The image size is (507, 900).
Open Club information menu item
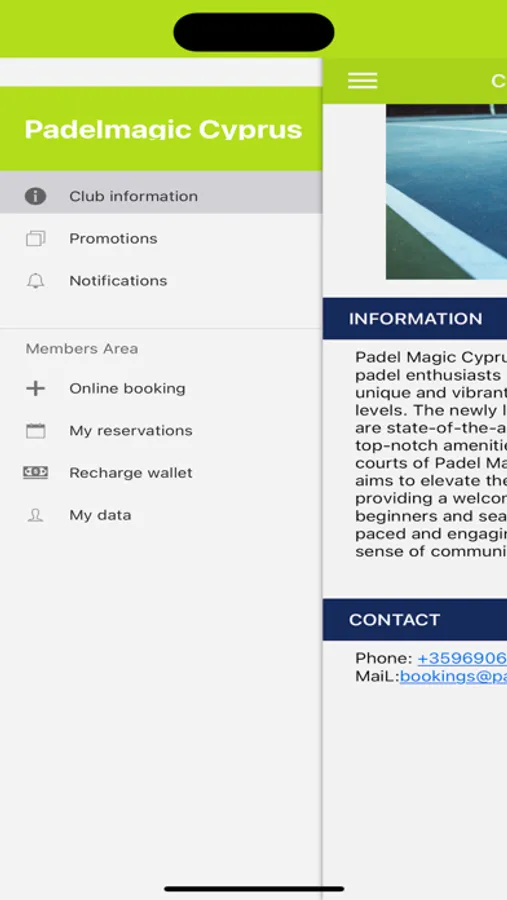pos(161,192)
